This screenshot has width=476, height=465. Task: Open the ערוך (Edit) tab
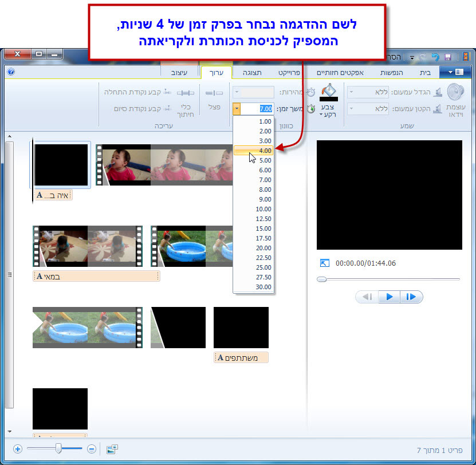pyautogui.click(x=217, y=73)
